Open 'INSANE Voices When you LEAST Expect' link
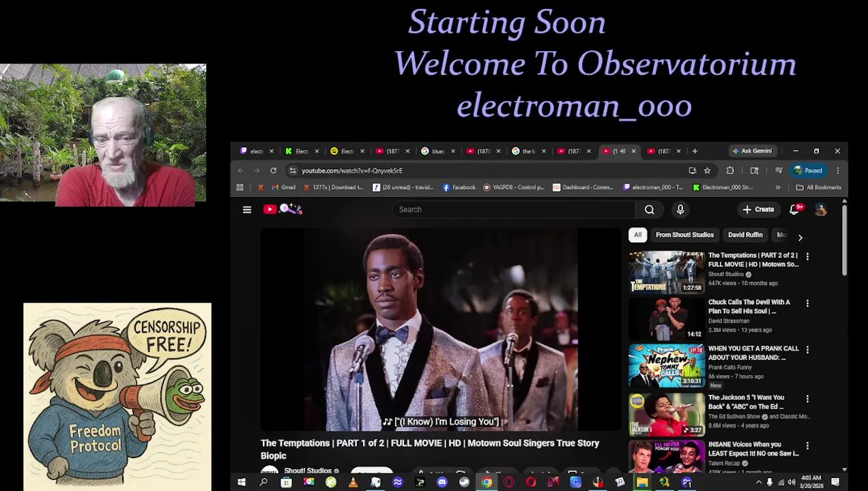Screen dimensions: 868x491 click(x=753, y=449)
